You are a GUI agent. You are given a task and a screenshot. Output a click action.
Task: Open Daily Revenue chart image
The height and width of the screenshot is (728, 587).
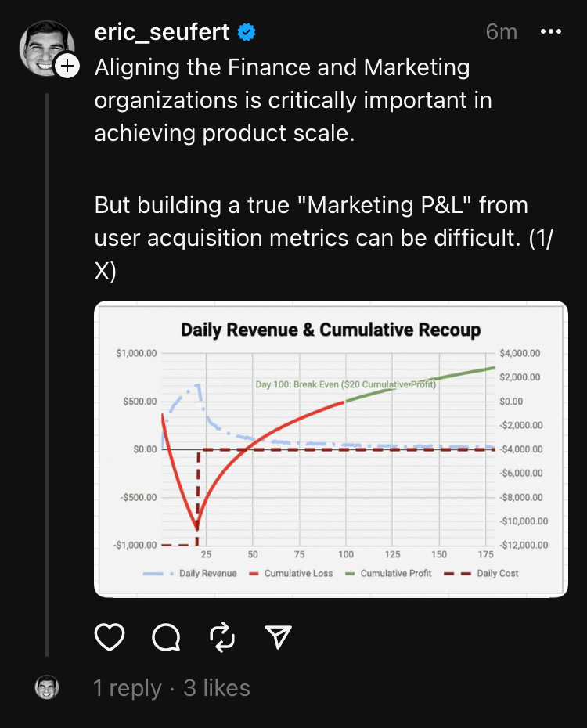331,449
